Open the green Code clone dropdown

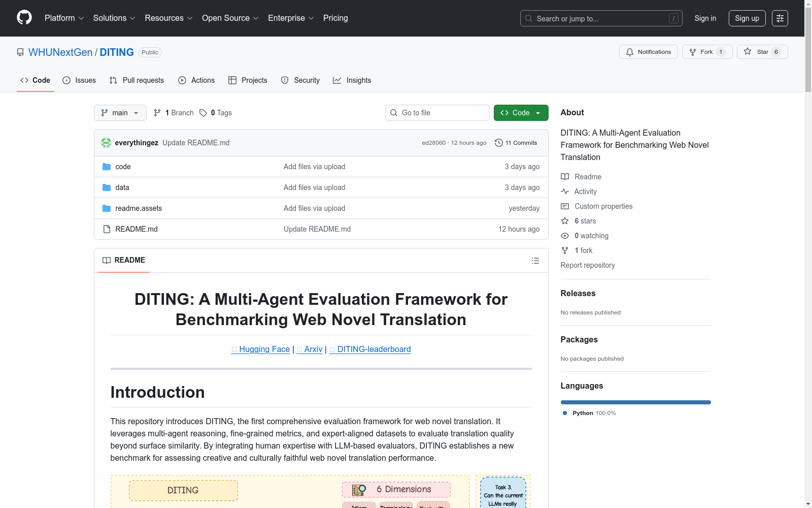pos(521,113)
